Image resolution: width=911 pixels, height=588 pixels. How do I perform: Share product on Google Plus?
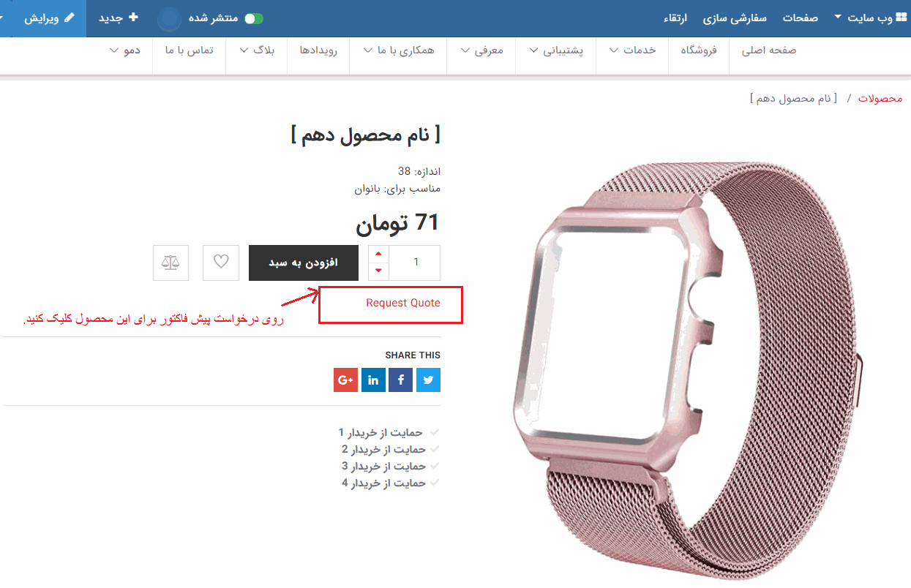tap(345, 380)
